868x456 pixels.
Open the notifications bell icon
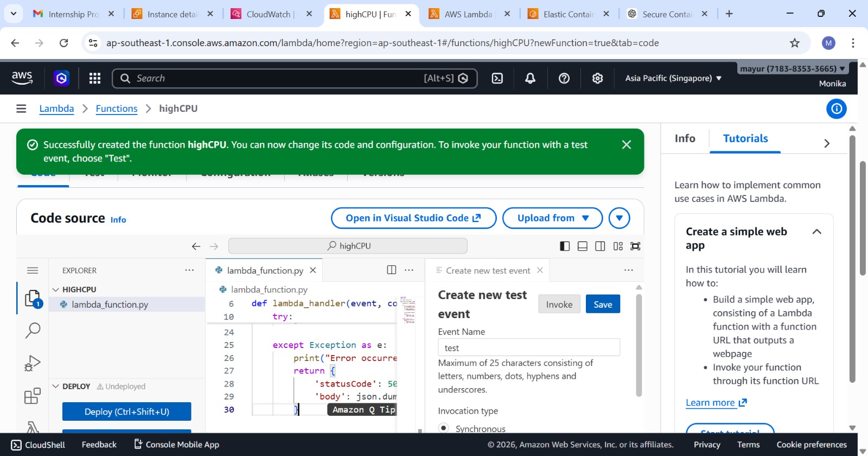coord(530,78)
